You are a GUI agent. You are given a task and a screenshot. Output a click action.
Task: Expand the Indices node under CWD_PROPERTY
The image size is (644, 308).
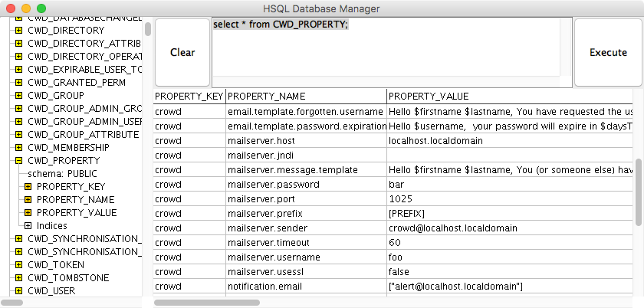[x=28, y=225]
